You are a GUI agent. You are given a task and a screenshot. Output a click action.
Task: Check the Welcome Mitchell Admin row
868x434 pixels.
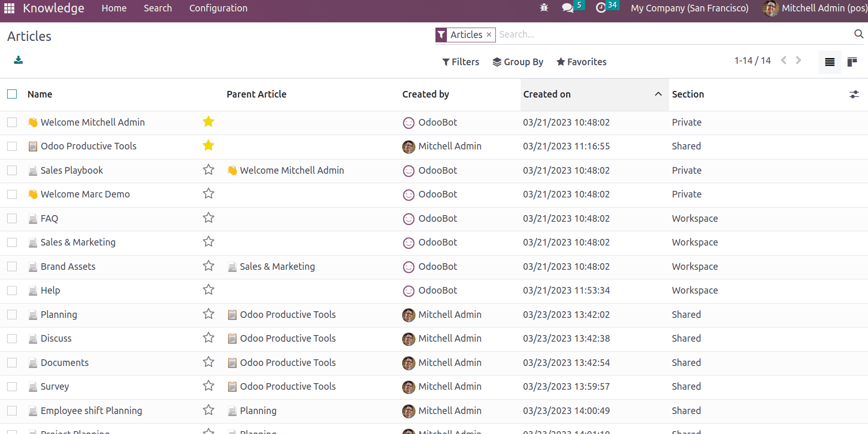[12, 122]
